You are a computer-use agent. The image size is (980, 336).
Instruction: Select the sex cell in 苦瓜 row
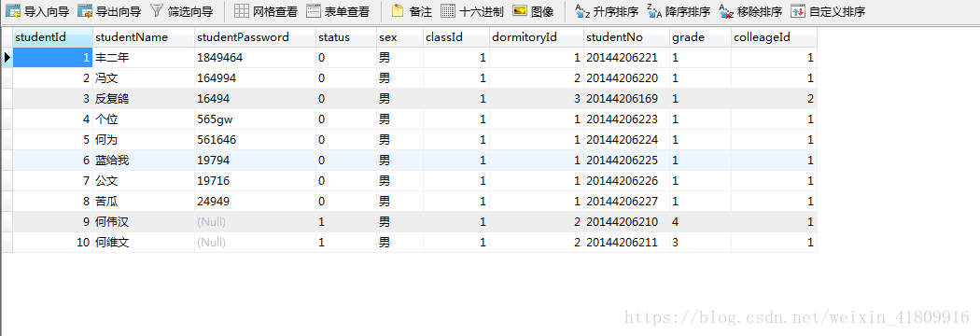pos(399,202)
